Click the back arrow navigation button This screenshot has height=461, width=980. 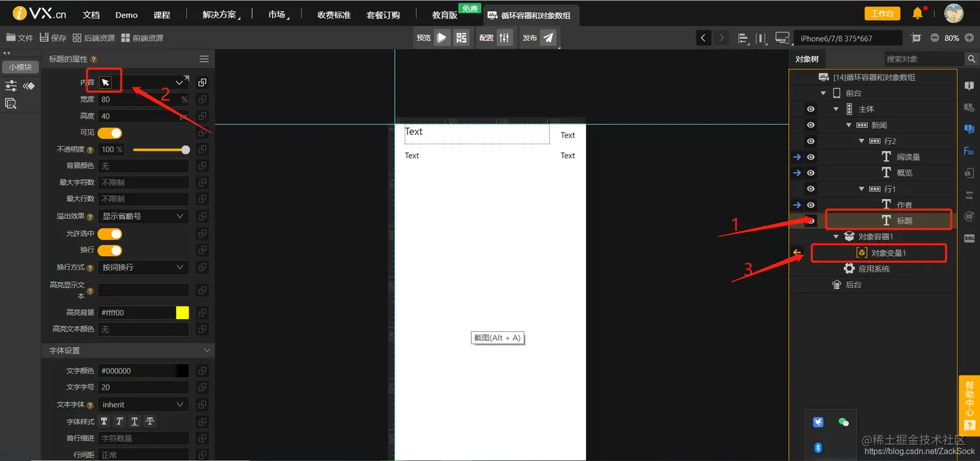pyautogui.click(x=703, y=38)
